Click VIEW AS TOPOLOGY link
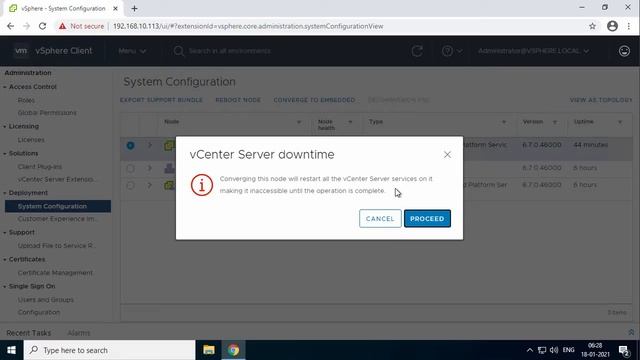The width and height of the screenshot is (640, 360). (x=601, y=100)
